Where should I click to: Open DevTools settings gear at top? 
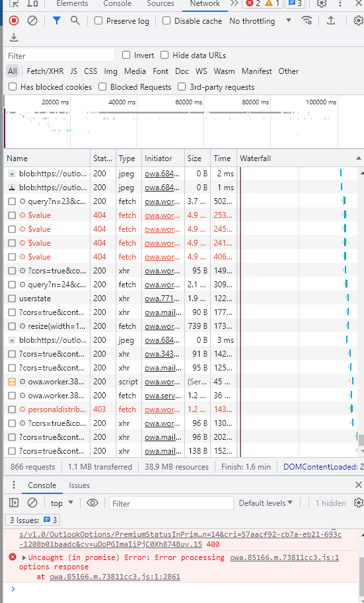tap(322, 3)
